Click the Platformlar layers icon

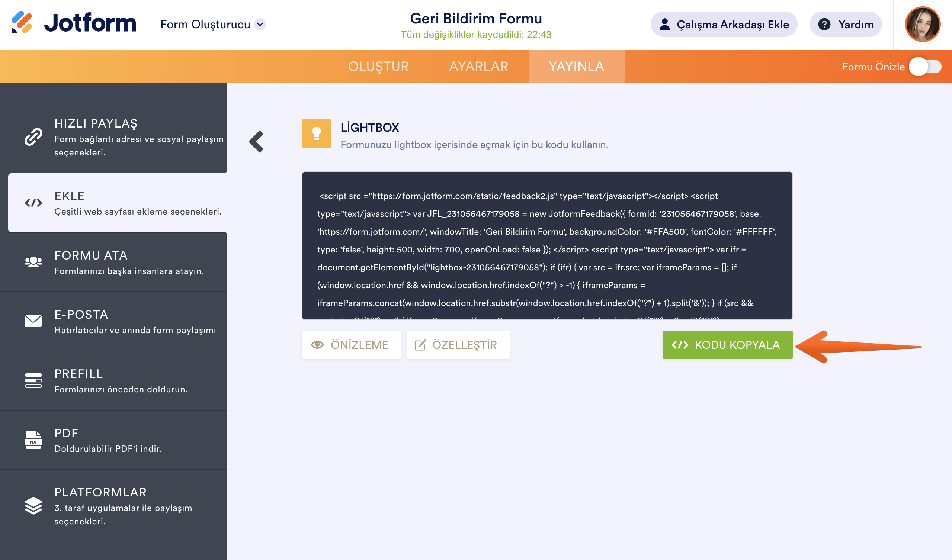click(33, 505)
